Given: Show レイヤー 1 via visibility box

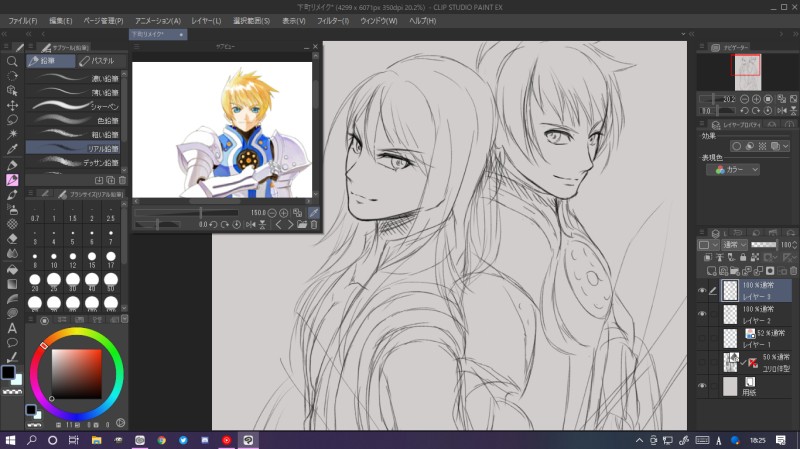Looking at the screenshot, I should point(702,338).
